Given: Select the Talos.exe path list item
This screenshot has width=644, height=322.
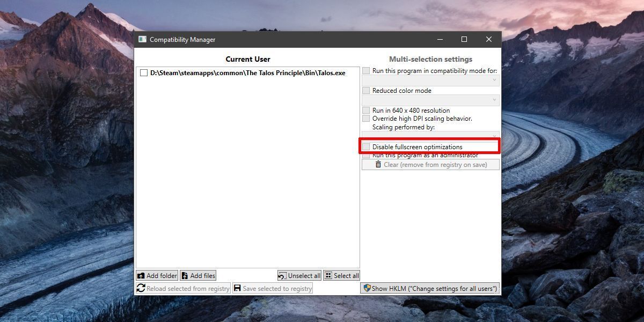Looking at the screenshot, I should (x=247, y=73).
